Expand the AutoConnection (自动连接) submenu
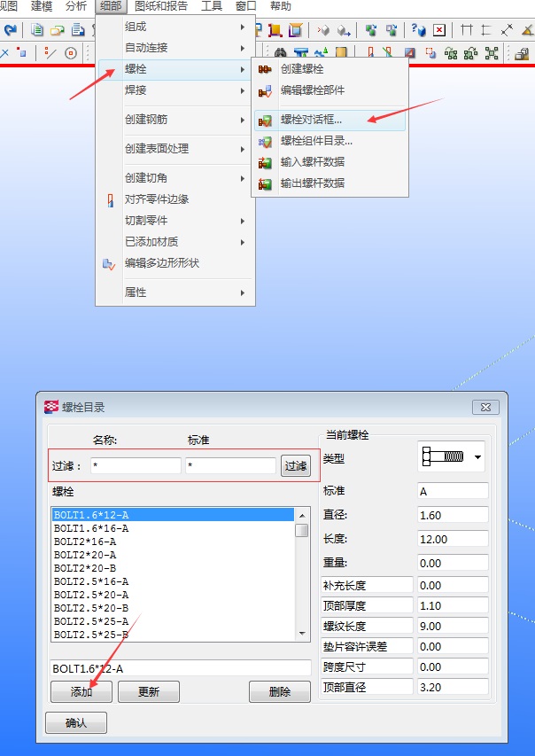 pyautogui.click(x=176, y=48)
